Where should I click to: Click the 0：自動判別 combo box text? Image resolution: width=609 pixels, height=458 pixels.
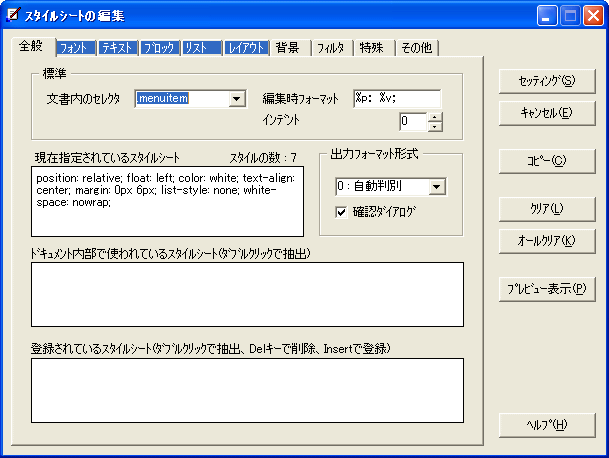[x=382, y=187]
